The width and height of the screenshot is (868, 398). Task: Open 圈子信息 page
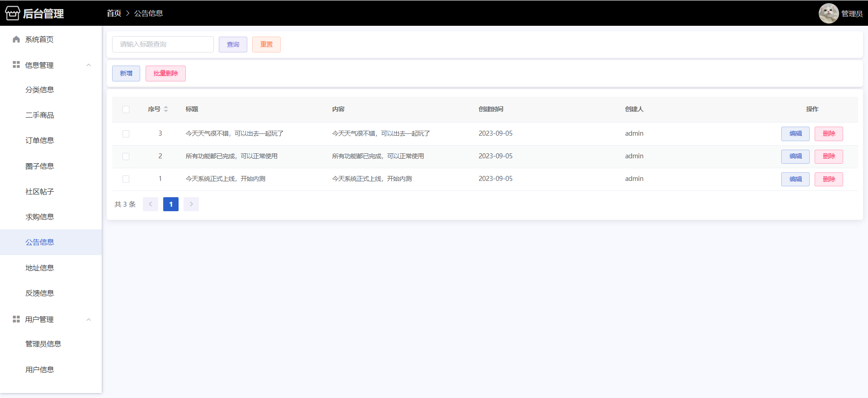coord(51,166)
